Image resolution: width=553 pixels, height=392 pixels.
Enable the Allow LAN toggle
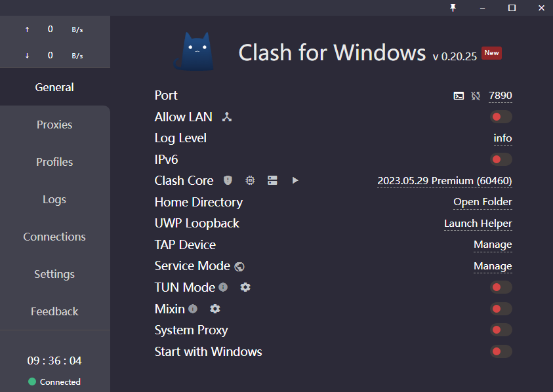[501, 117]
